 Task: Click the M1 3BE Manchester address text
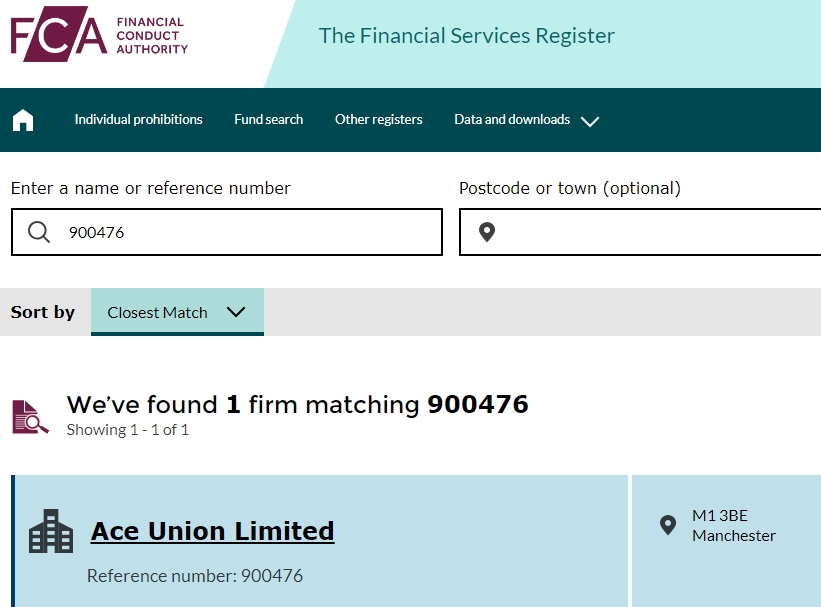click(x=733, y=526)
